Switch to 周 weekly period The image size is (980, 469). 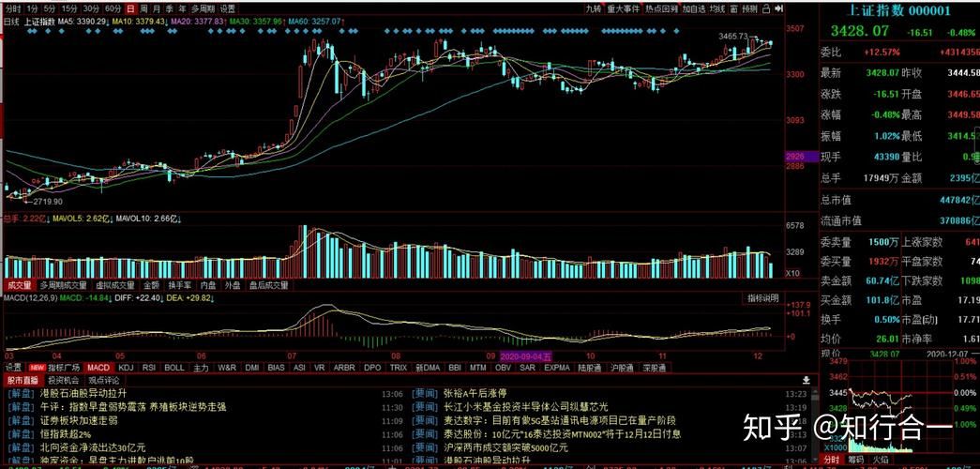(x=143, y=8)
